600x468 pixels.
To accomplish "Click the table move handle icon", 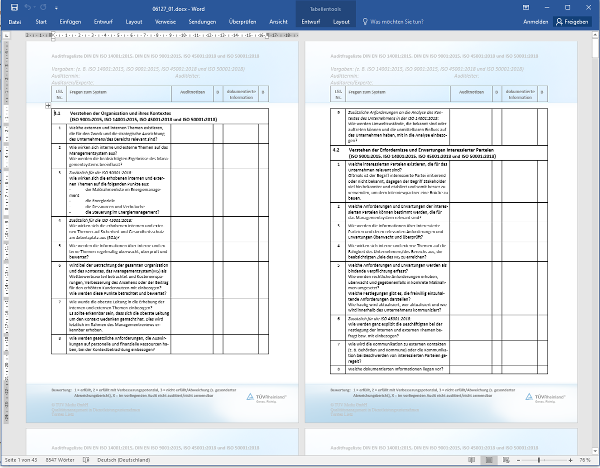I will click(x=48, y=104).
